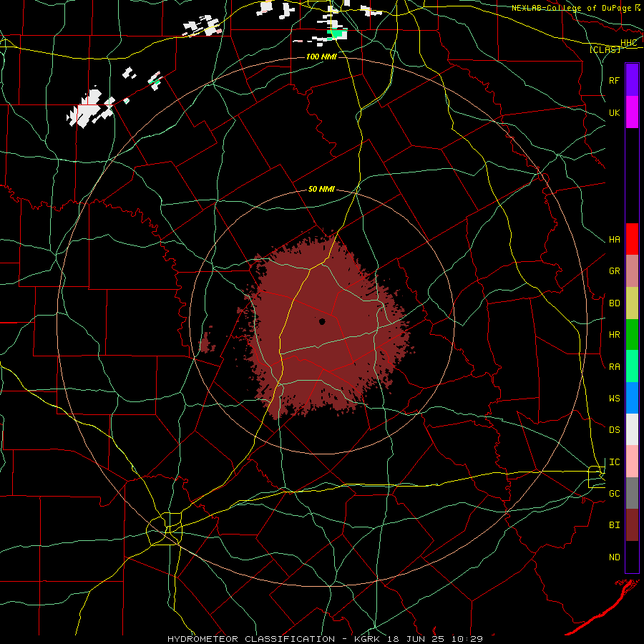Click the 'HA' legend label
644x644 pixels.
point(614,239)
